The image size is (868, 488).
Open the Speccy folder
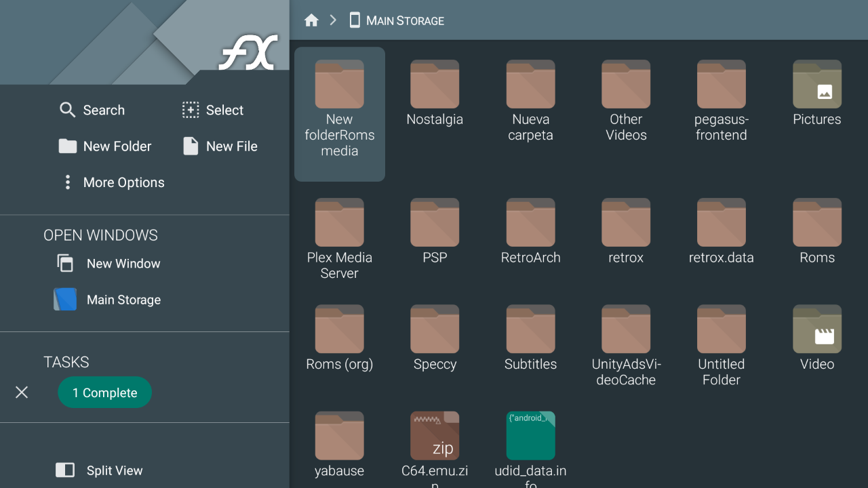pyautogui.click(x=435, y=338)
